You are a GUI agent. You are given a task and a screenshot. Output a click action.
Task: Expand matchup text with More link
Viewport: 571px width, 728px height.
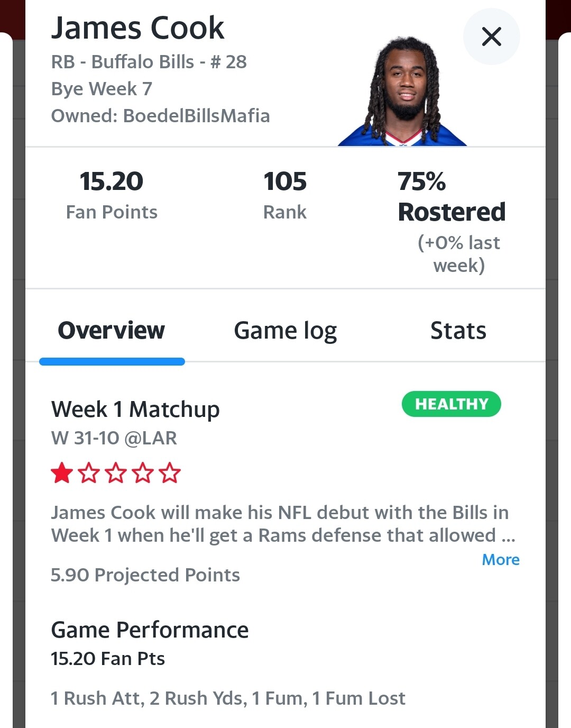click(501, 559)
